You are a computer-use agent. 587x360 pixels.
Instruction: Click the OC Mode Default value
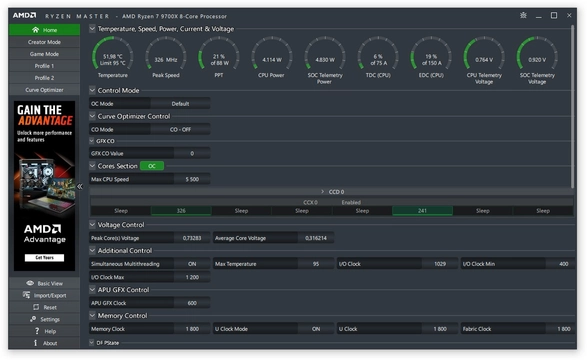[180, 104]
